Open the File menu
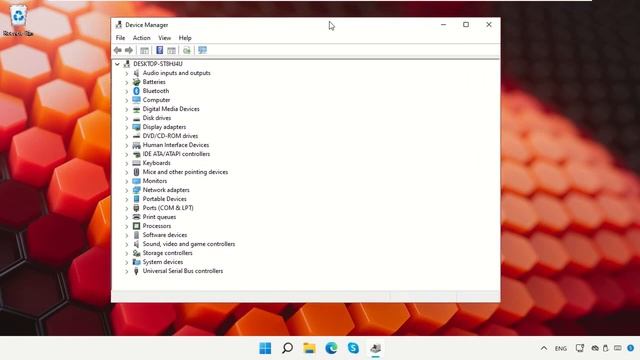This screenshot has width=640, height=360. (x=120, y=38)
